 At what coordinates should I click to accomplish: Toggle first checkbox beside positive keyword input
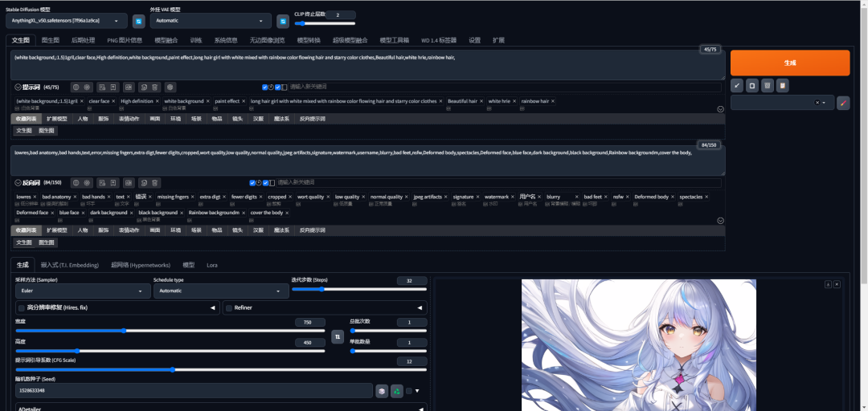(265, 87)
